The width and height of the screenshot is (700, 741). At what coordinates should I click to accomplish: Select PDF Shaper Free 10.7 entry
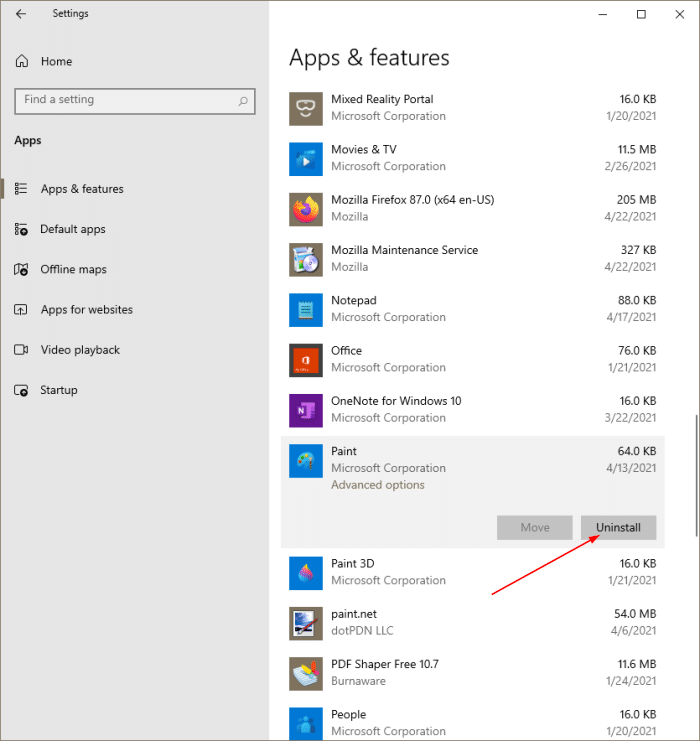tap(473, 673)
